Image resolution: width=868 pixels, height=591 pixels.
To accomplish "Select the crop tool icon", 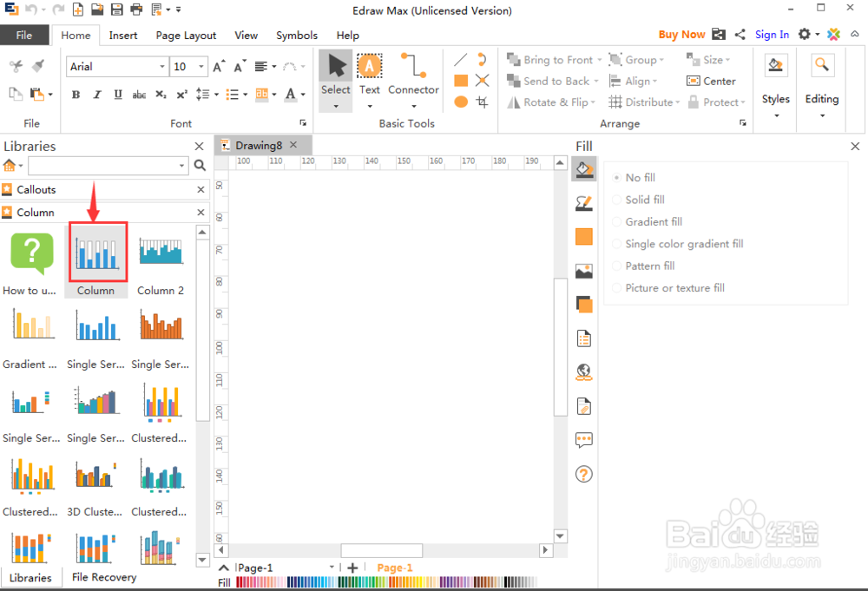I will (482, 102).
